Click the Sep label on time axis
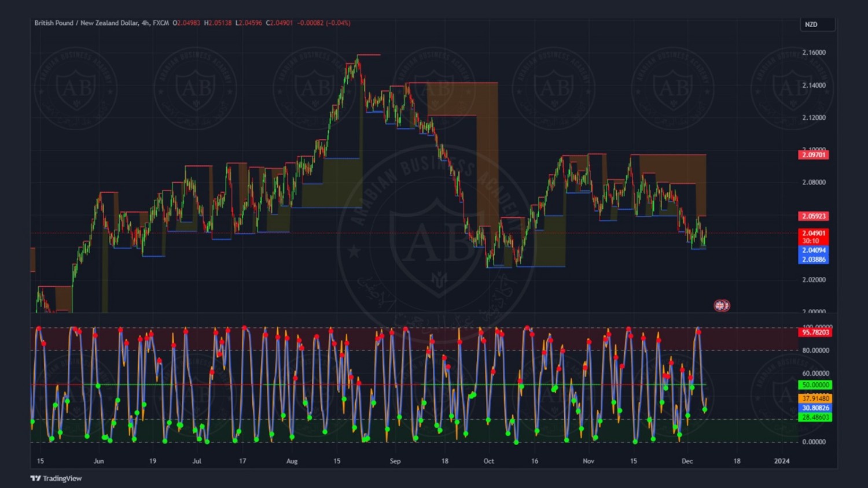Image resolution: width=868 pixels, height=488 pixels. (x=395, y=461)
